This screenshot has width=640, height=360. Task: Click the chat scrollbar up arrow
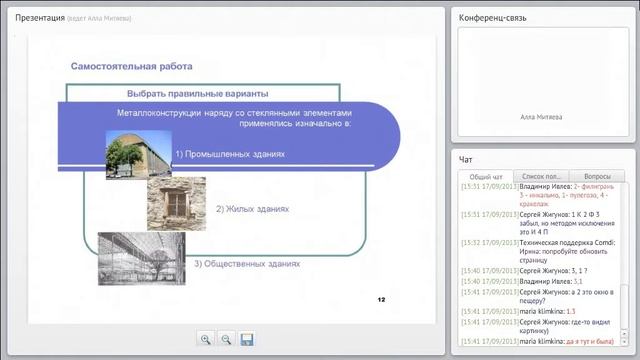coord(624,333)
